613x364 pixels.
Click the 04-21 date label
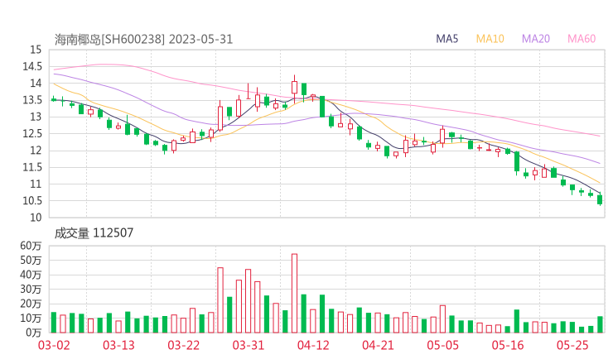[x=378, y=345]
